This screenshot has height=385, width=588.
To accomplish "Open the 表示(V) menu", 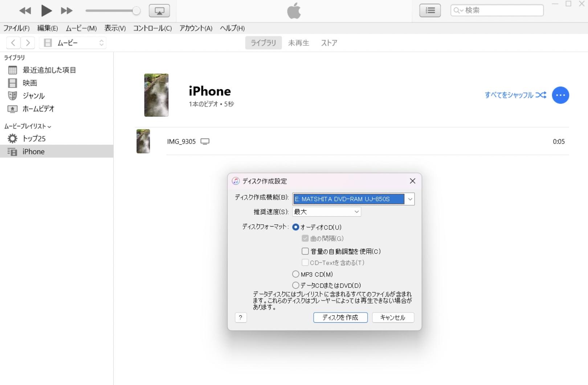I will (115, 28).
